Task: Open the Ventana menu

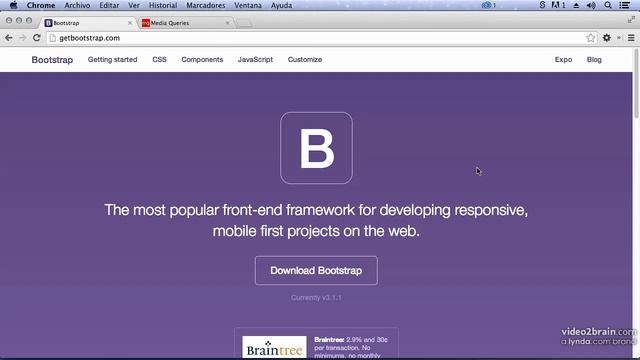Action: pos(248,5)
